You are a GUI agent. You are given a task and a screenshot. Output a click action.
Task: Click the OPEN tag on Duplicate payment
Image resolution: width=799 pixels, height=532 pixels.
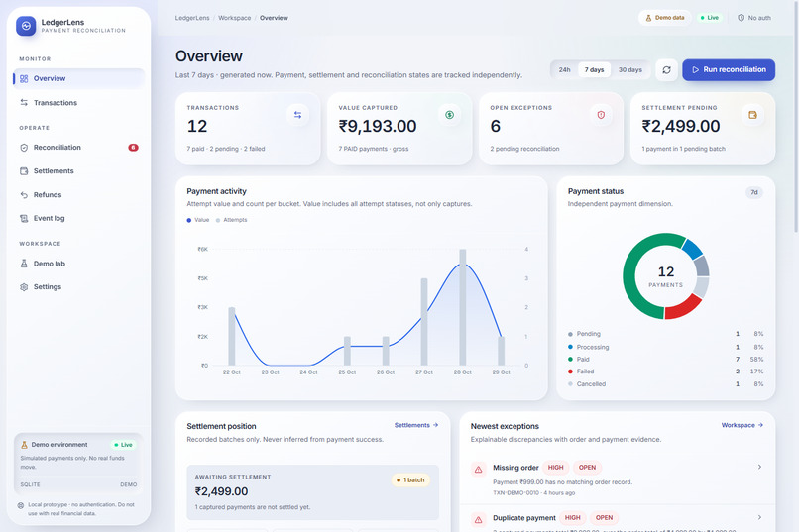pos(604,518)
